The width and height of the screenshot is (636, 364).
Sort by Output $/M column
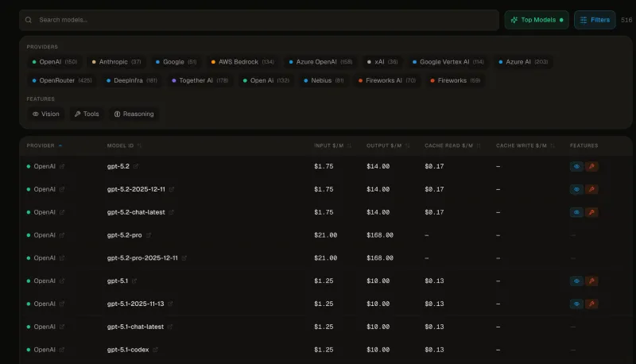coord(388,145)
